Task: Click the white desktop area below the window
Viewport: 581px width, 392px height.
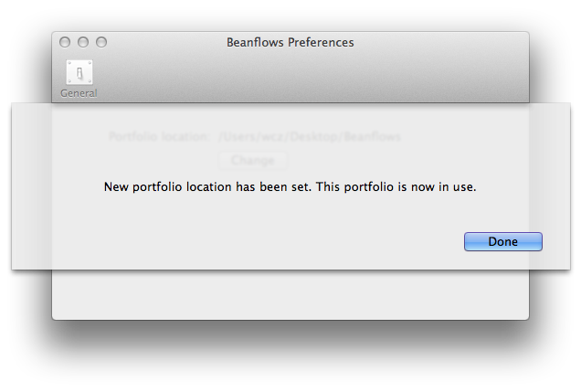Action: (290, 370)
